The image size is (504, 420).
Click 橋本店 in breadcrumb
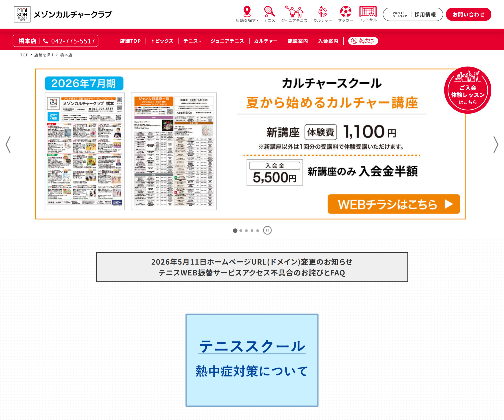click(x=66, y=55)
